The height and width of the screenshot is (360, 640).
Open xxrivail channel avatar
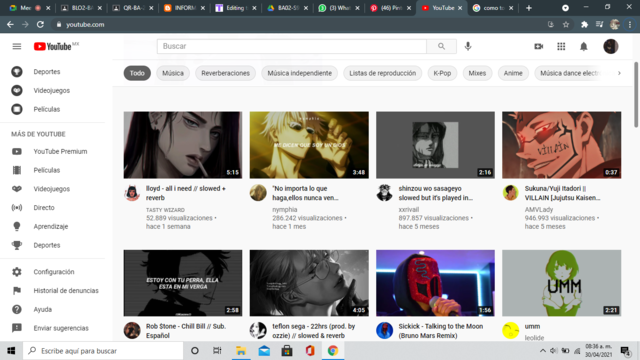point(384,193)
